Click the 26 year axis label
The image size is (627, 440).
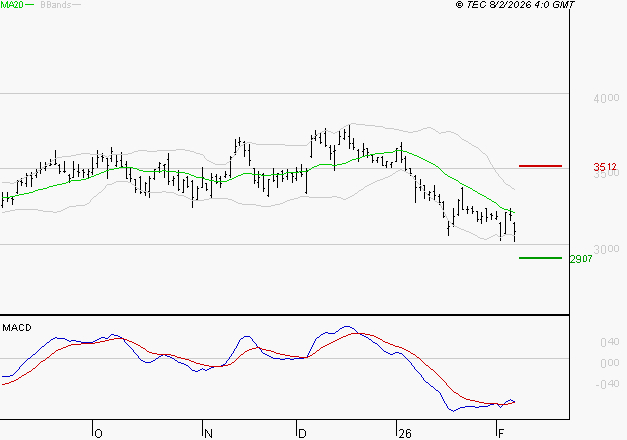coord(405,433)
